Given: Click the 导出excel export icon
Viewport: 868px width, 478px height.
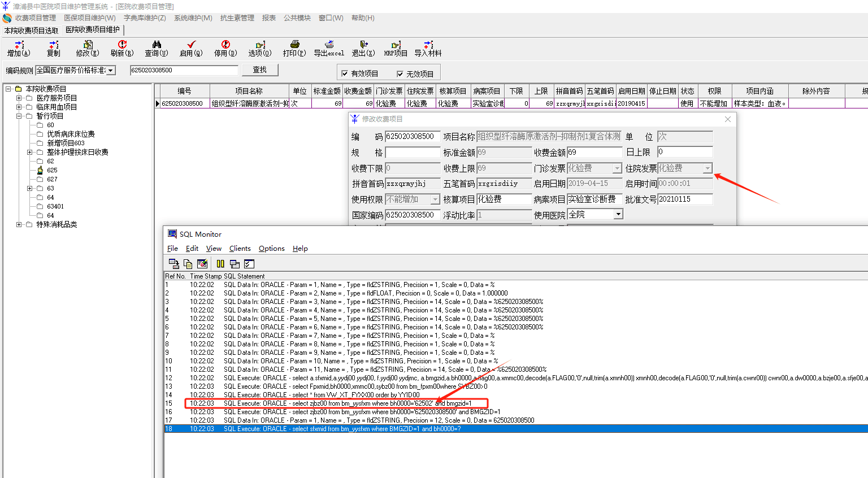Looking at the screenshot, I should 329,45.
